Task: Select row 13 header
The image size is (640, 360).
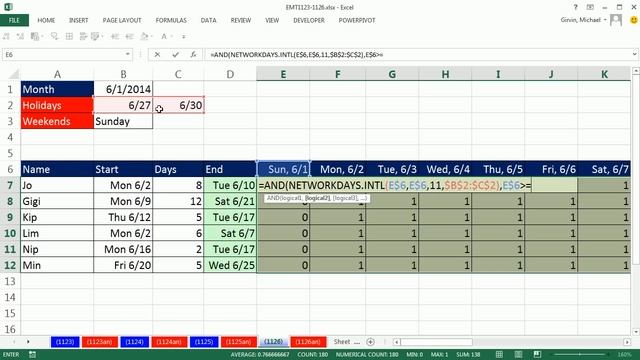Action: click(10, 281)
